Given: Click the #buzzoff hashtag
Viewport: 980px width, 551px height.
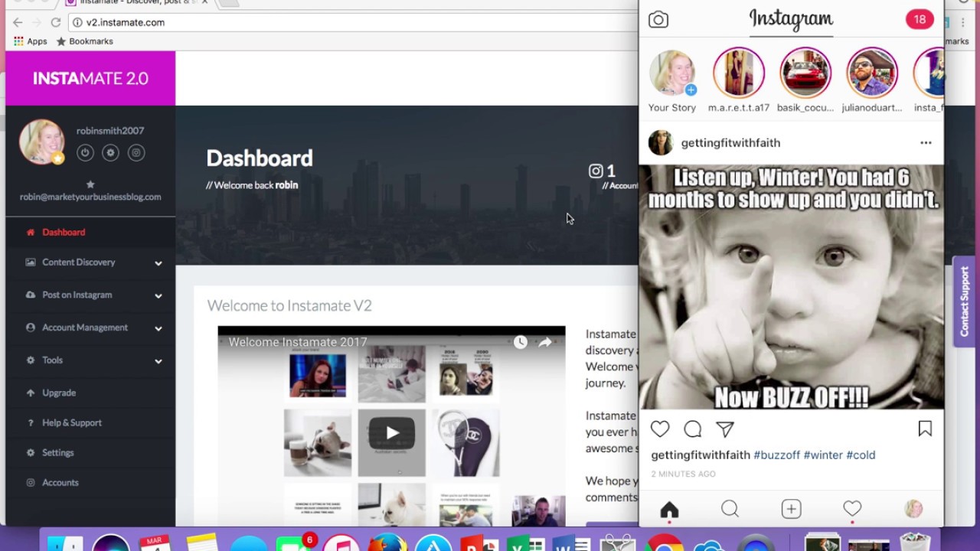Looking at the screenshot, I should click(x=776, y=455).
